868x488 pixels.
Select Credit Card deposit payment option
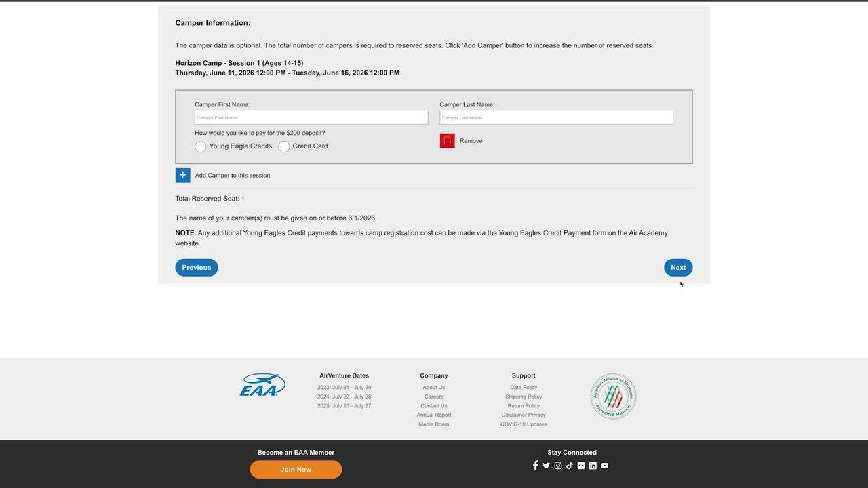point(284,146)
